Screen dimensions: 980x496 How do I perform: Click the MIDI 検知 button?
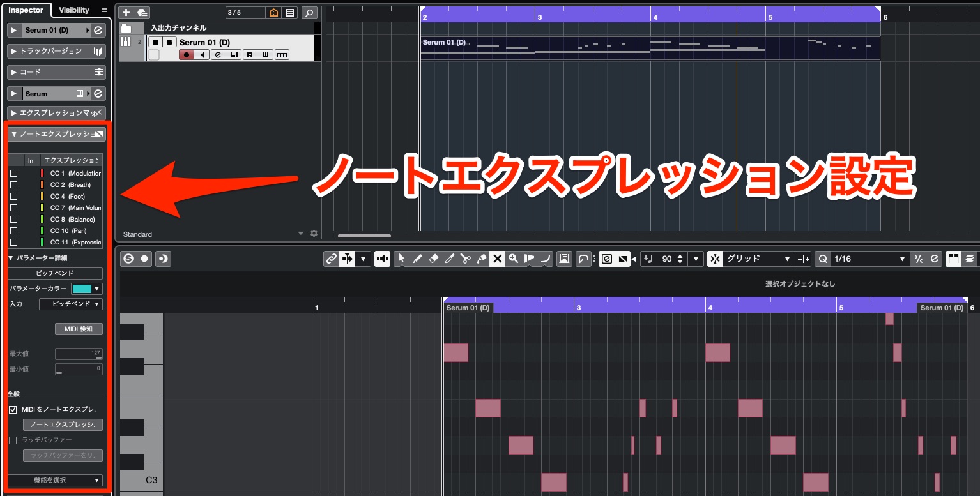79,329
